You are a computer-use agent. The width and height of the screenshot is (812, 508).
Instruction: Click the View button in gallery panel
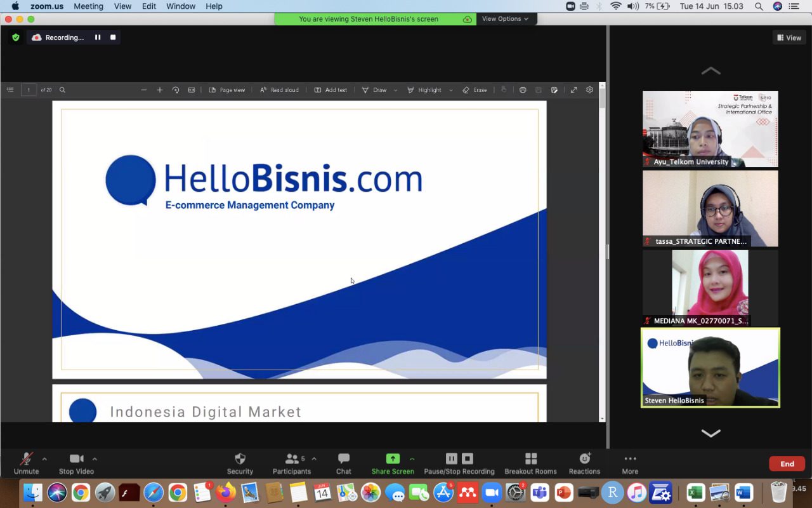pos(789,38)
